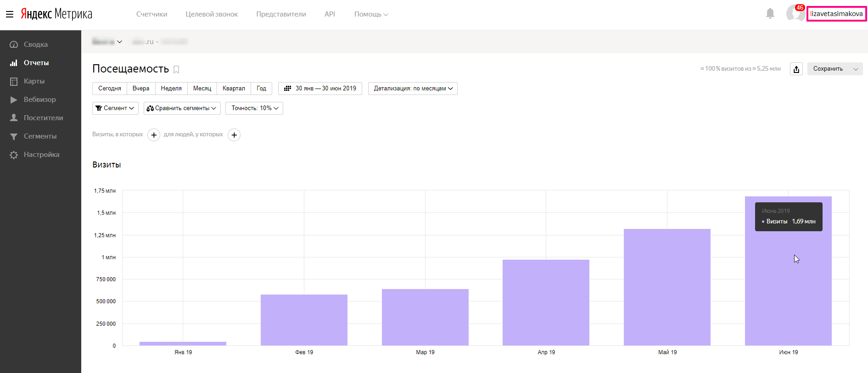Select Год period

point(262,89)
